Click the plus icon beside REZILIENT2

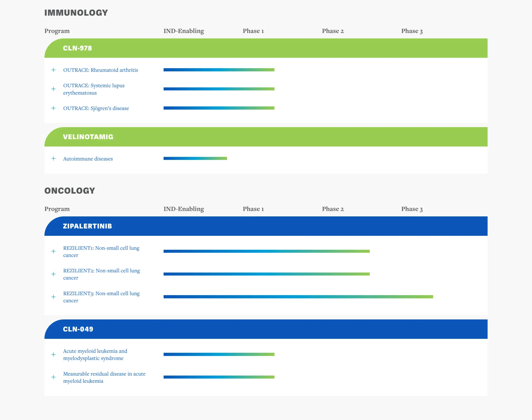coord(53,274)
